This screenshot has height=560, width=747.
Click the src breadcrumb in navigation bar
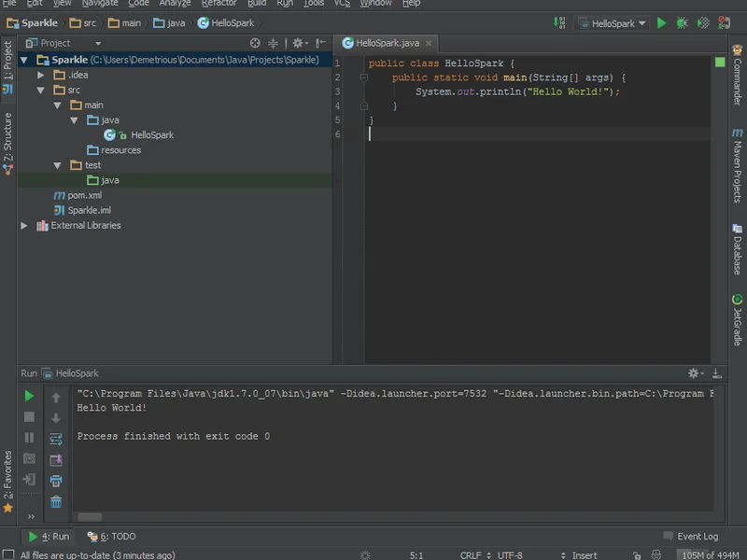[x=86, y=23]
